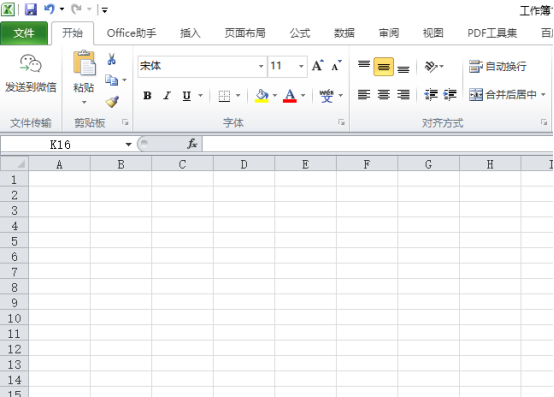The image size is (554, 397).
Task: Click the decrease indent icon
Action: [431, 95]
